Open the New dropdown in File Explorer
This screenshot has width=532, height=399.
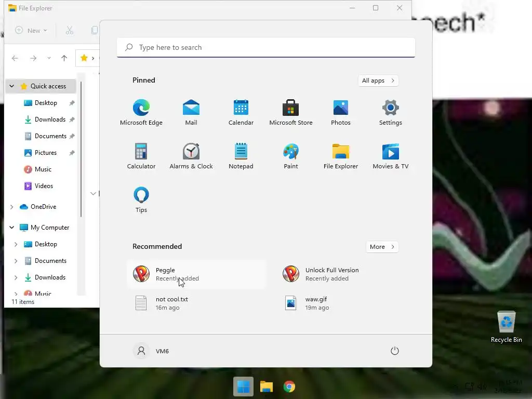(x=31, y=31)
